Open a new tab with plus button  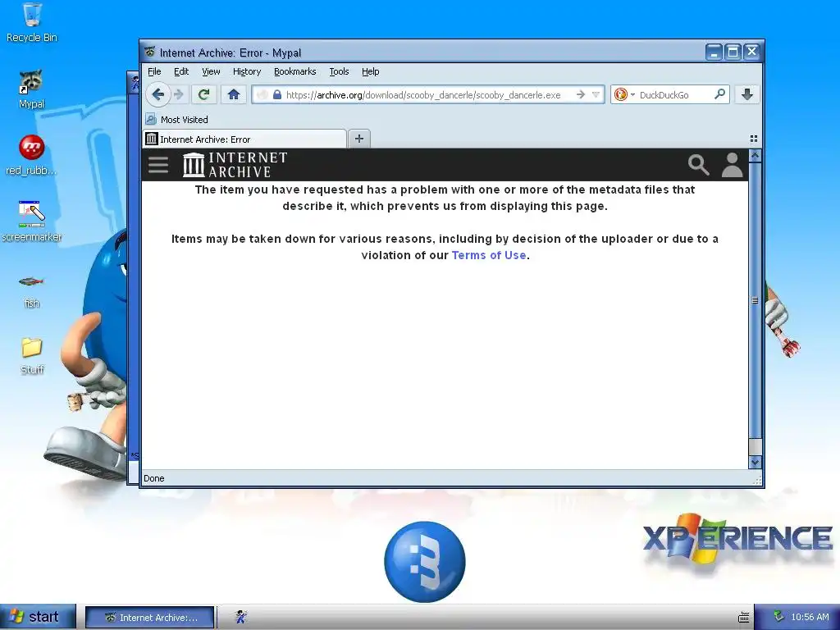click(x=359, y=139)
